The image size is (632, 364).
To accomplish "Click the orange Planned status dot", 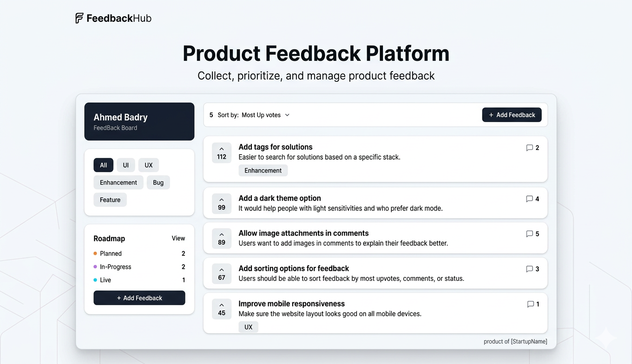I will click(x=95, y=253).
